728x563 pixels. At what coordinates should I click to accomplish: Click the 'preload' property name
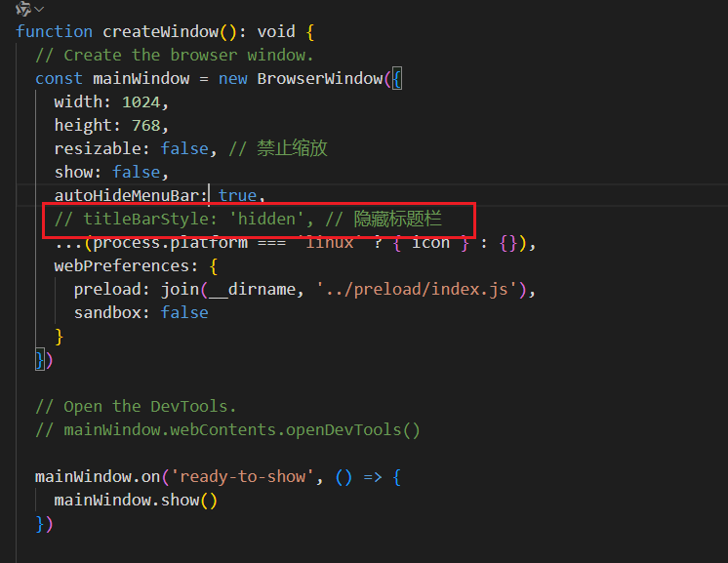point(107,289)
